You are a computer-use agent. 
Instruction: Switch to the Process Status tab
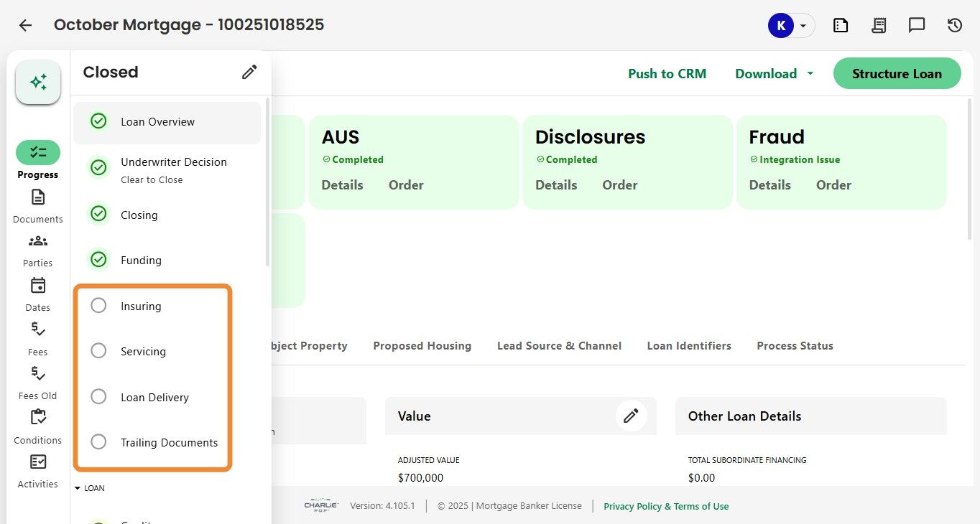click(x=795, y=346)
